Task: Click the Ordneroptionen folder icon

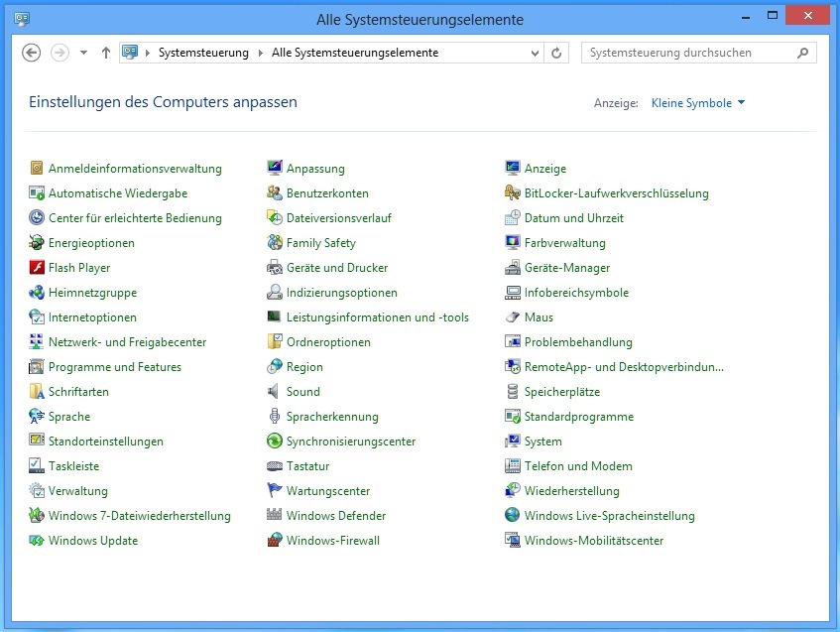Action: pyautogui.click(x=275, y=341)
